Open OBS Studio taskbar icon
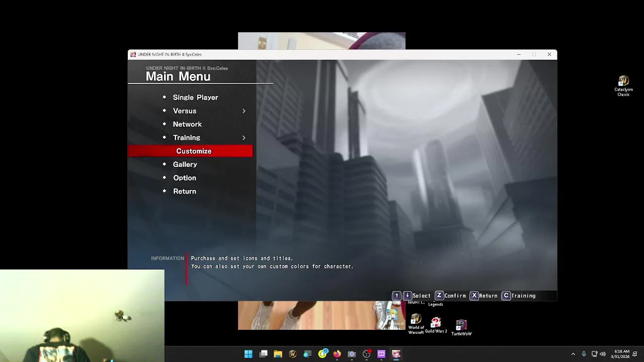644x362 pixels. pyautogui.click(x=367, y=354)
